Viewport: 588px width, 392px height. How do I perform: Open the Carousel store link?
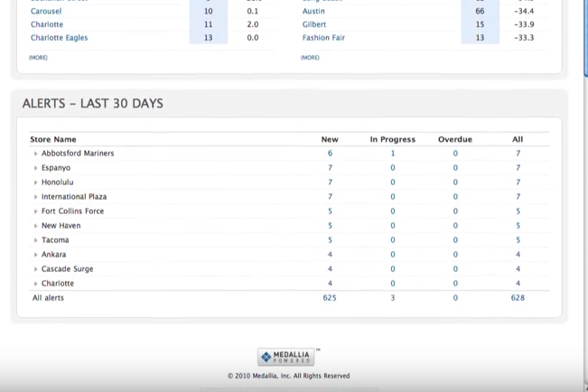point(46,11)
